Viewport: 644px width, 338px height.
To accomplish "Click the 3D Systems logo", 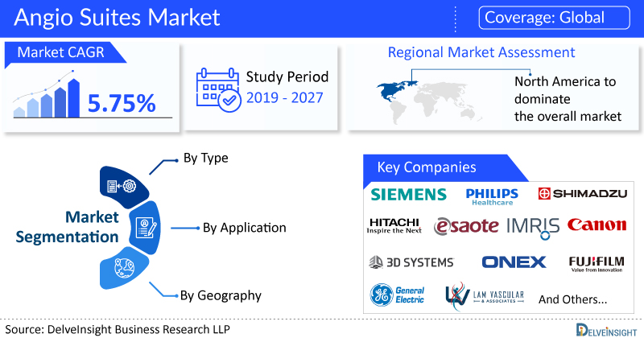I will point(411,262).
